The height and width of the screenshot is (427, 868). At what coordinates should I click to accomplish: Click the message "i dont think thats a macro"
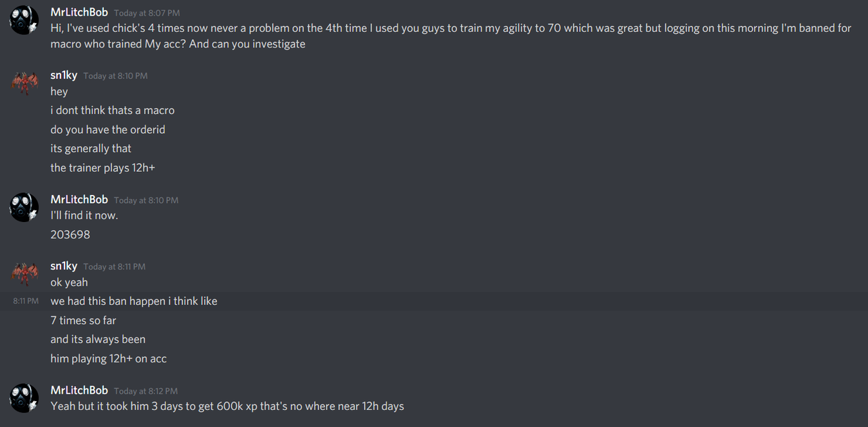113,111
